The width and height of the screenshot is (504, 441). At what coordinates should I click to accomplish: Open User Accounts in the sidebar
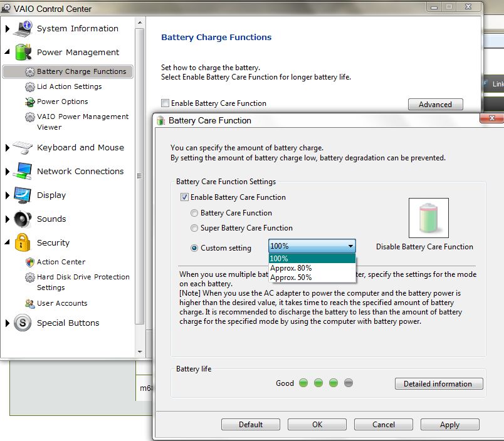point(62,303)
